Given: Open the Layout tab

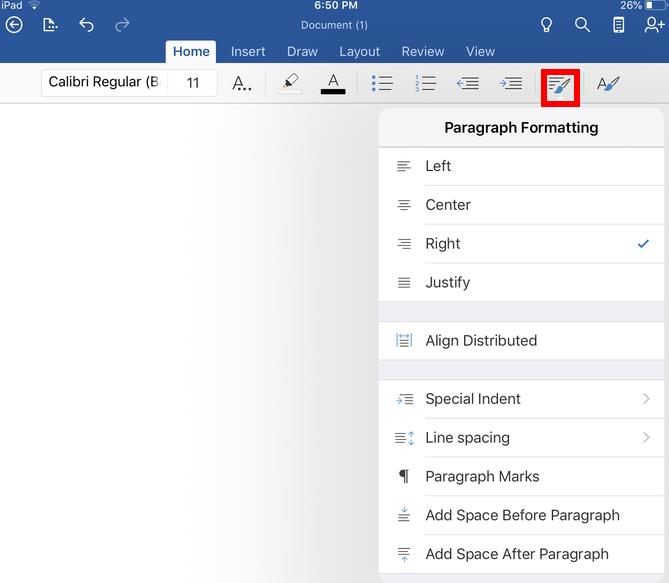Looking at the screenshot, I should click(x=359, y=52).
